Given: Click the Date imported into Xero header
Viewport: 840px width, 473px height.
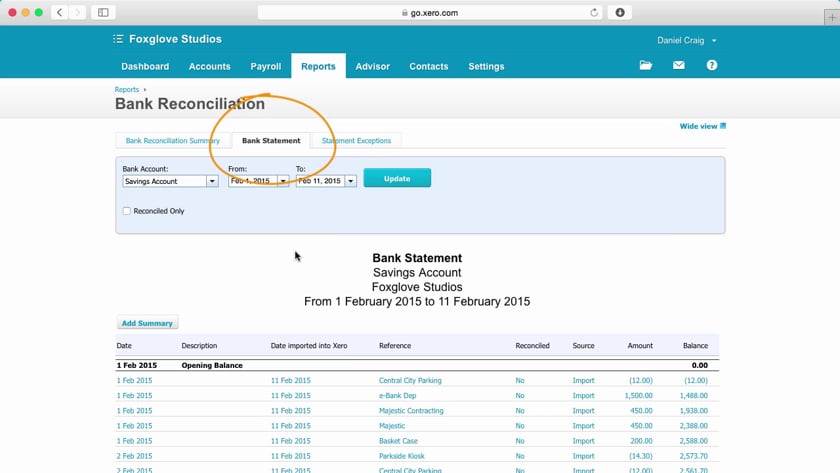Looking at the screenshot, I should click(309, 346).
